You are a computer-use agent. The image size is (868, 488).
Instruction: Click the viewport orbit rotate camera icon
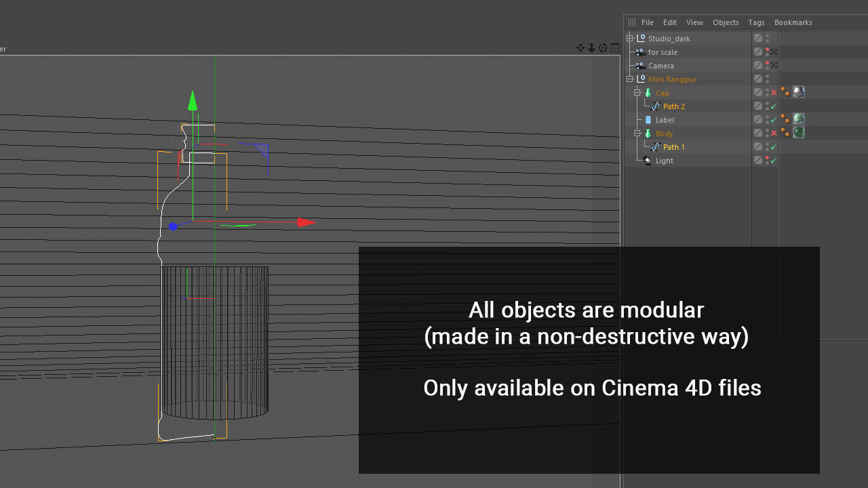[x=603, y=48]
